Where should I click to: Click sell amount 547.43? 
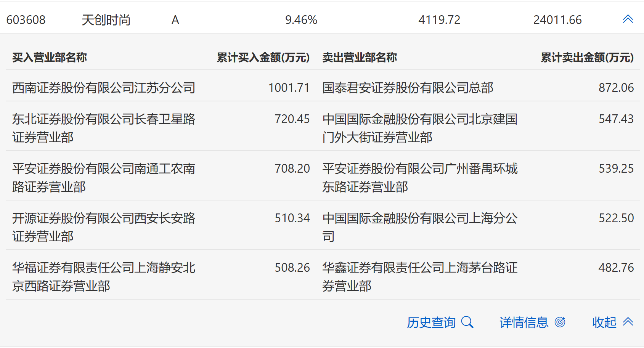point(616,119)
